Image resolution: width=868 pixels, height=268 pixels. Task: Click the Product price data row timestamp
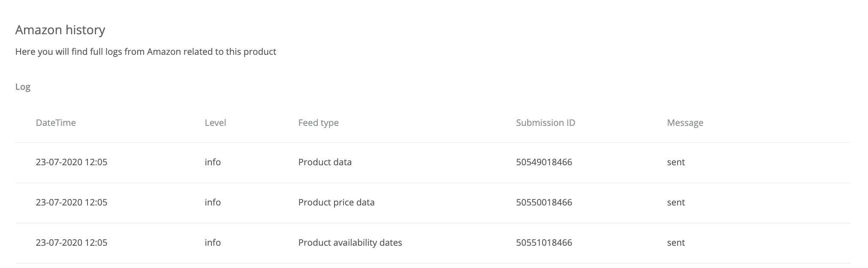(72, 202)
